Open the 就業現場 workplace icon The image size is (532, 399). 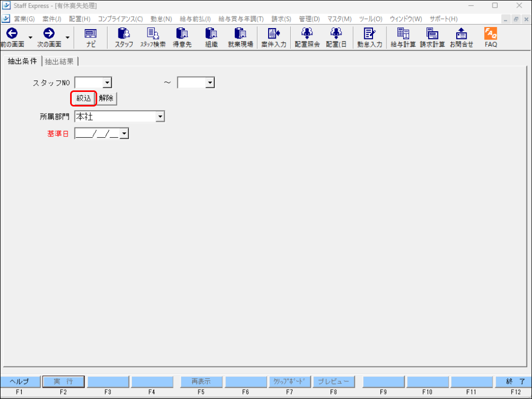click(x=240, y=37)
